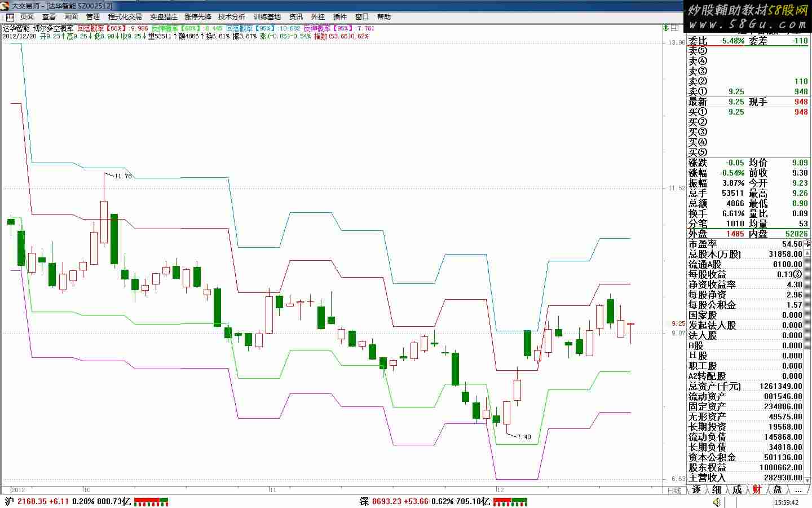Click the Shanghai index red-green bar indicator

(151, 501)
